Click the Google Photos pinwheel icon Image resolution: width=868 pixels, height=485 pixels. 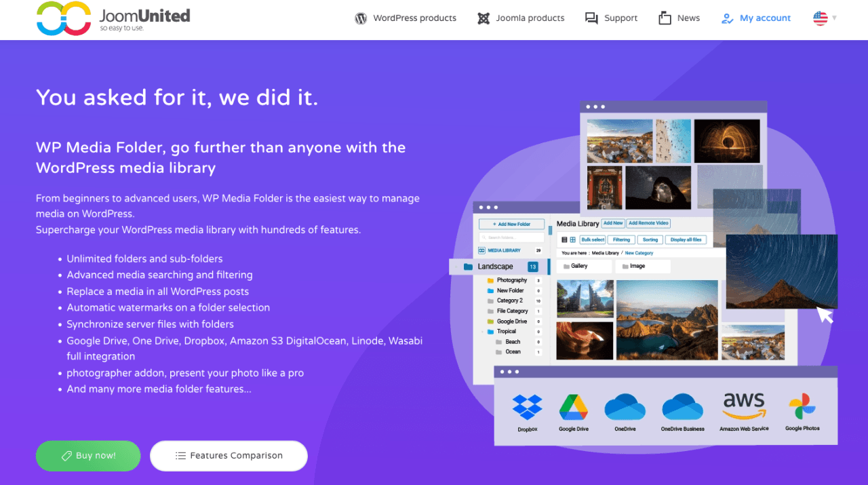(x=802, y=406)
